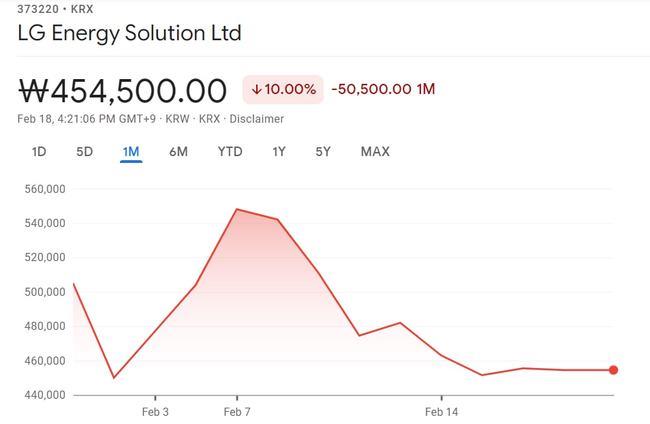Viewport: 650px width, 424px height.
Task: Select the 5Y range tab
Action: point(323,152)
